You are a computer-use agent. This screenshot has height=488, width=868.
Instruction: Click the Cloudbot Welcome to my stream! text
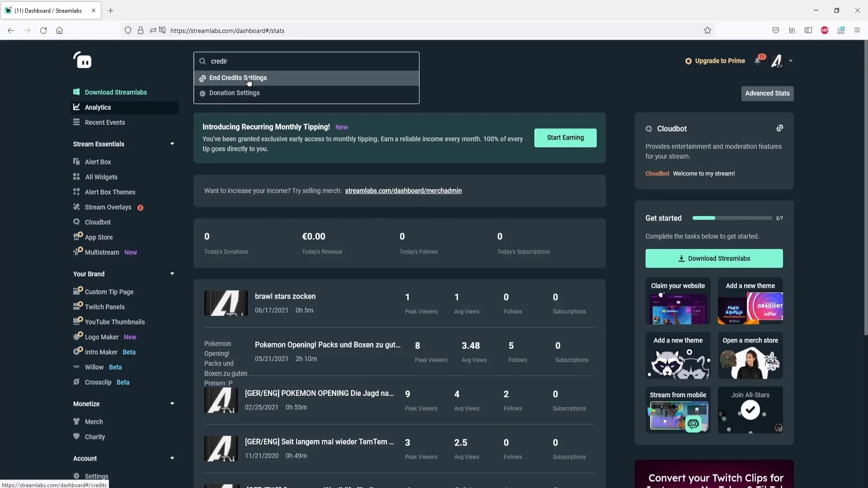(x=703, y=174)
